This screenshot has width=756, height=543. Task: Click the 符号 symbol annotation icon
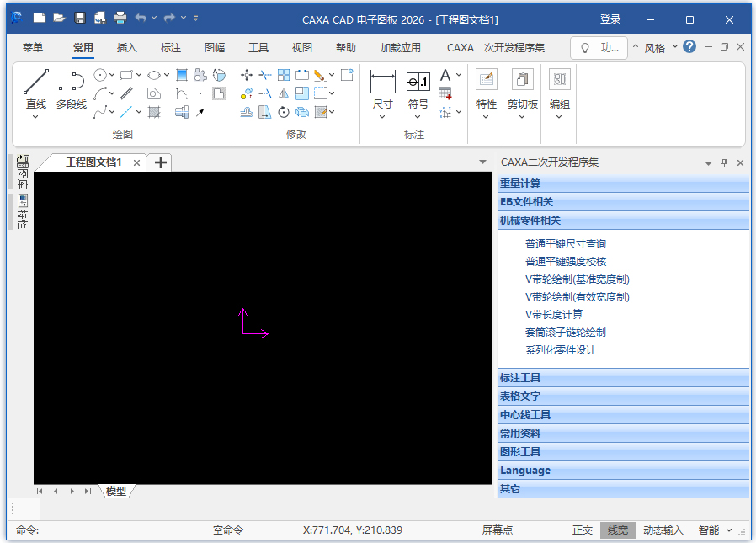418,83
